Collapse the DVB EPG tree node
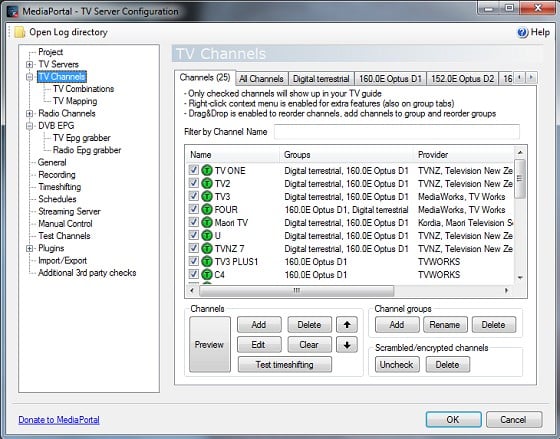 click(x=30, y=126)
